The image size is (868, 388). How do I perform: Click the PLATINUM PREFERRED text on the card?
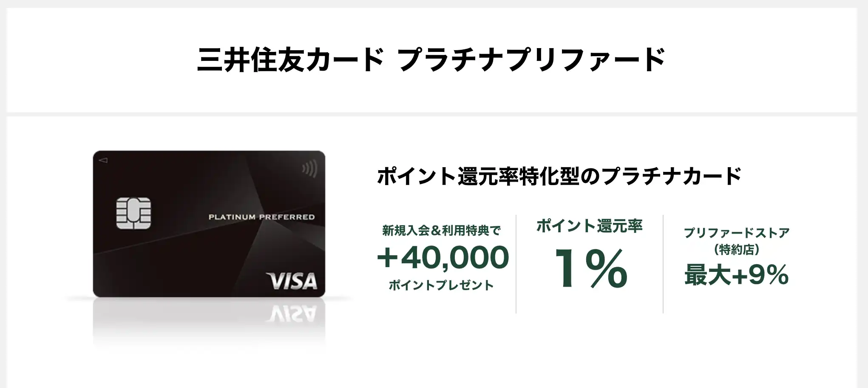pos(261,217)
